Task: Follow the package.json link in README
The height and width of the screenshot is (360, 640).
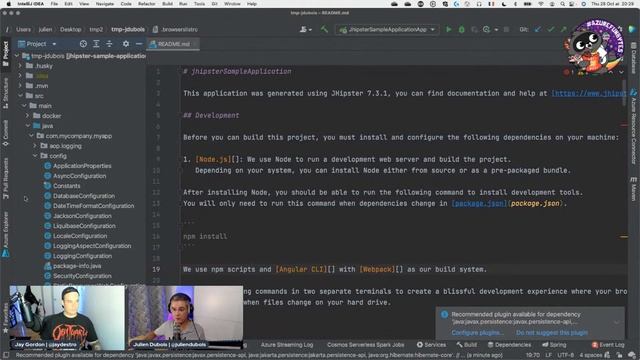Action: [479, 203]
